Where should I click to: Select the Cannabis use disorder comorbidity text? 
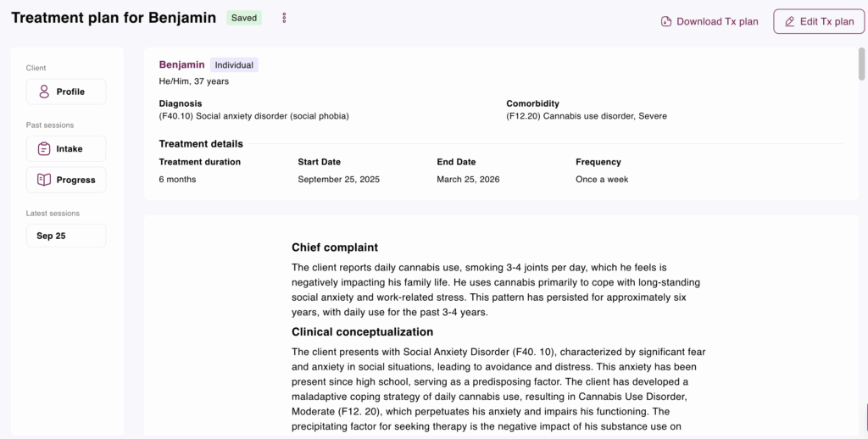coord(586,116)
